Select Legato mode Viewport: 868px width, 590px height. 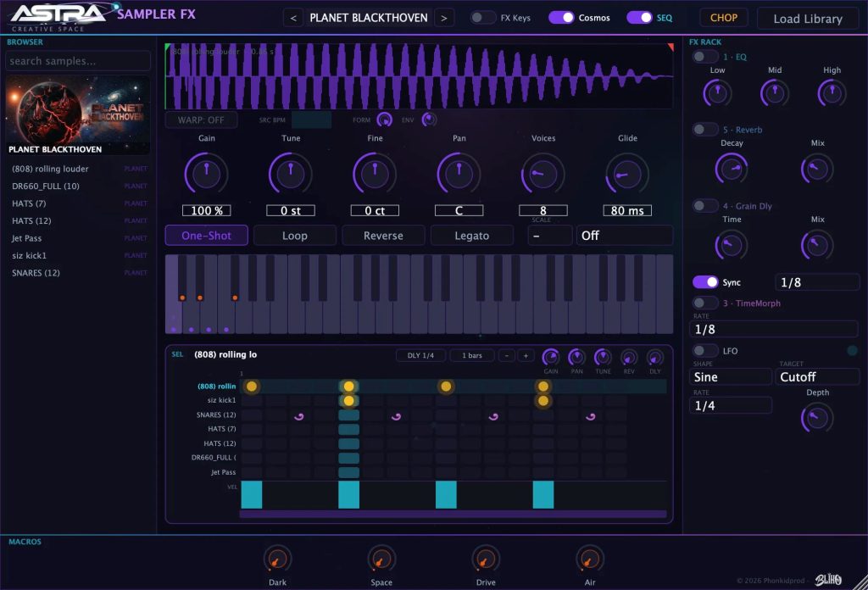point(472,235)
